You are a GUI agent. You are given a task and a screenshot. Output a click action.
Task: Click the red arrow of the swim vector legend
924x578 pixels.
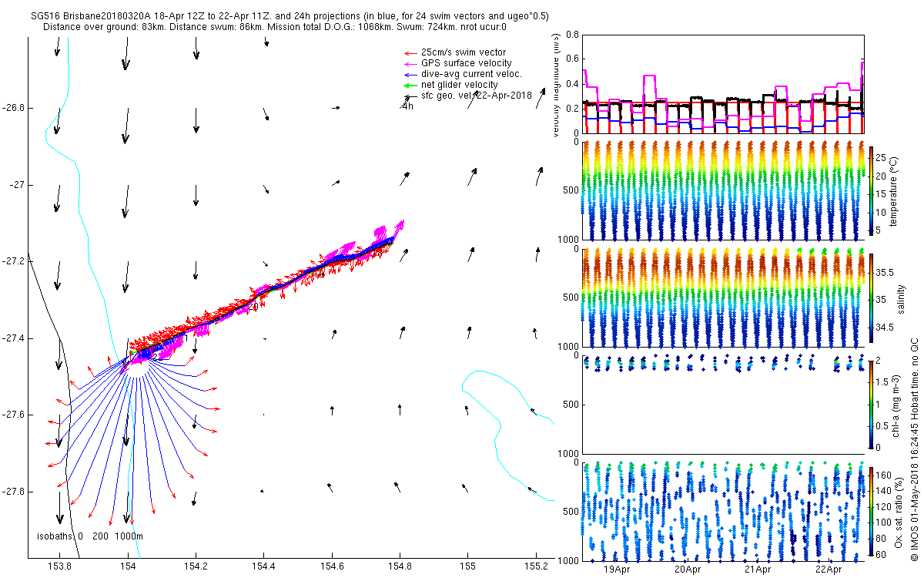point(410,52)
